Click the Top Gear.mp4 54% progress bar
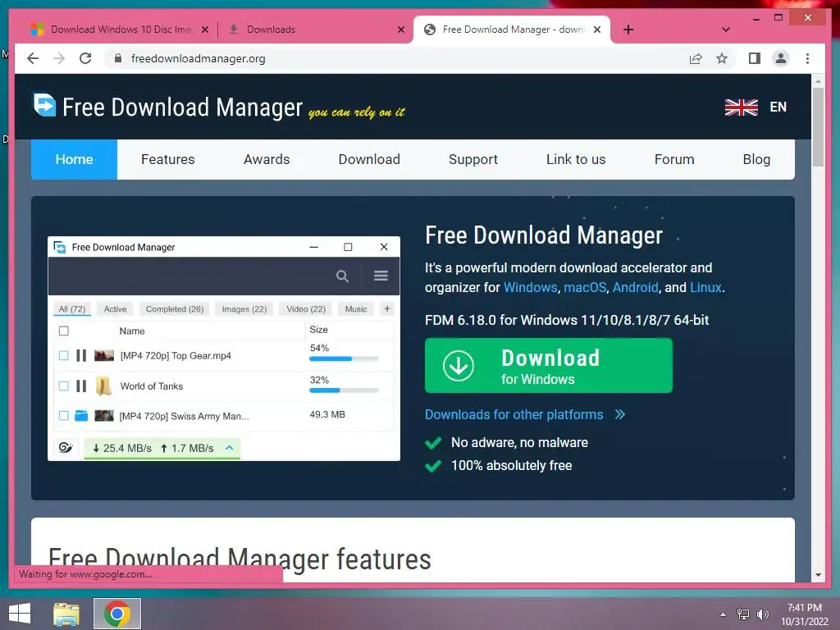 pyautogui.click(x=344, y=359)
